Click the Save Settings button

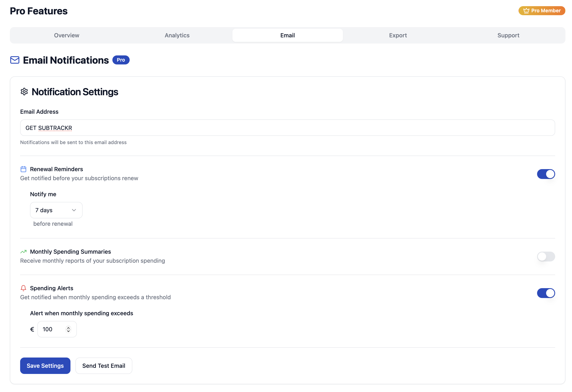[x=45, y=366]
